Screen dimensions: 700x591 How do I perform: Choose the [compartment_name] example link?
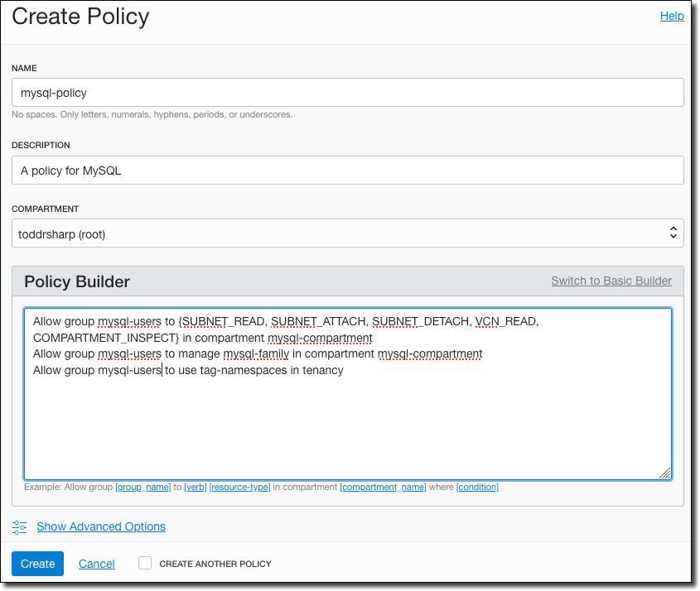tap(383, 487)
